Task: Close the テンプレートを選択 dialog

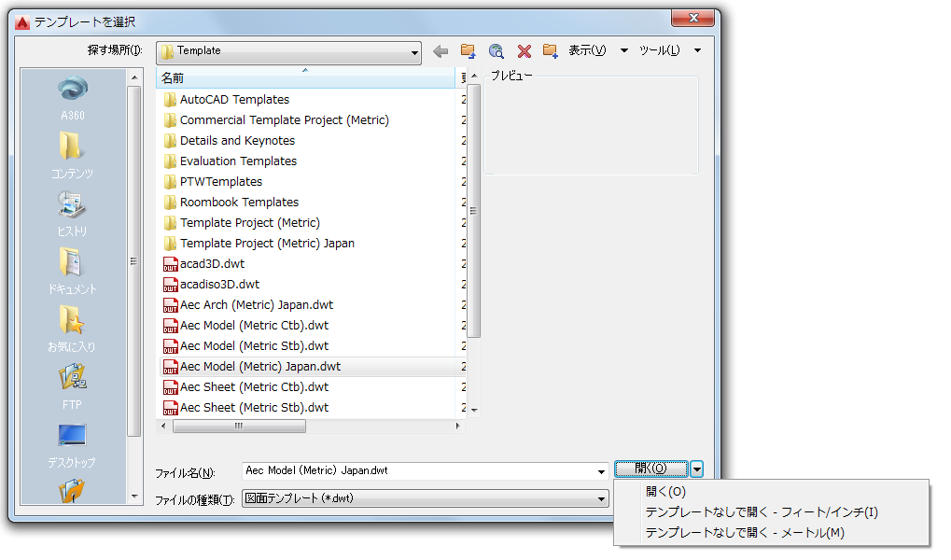Action: pyautogui.click(x=693, y=19)
